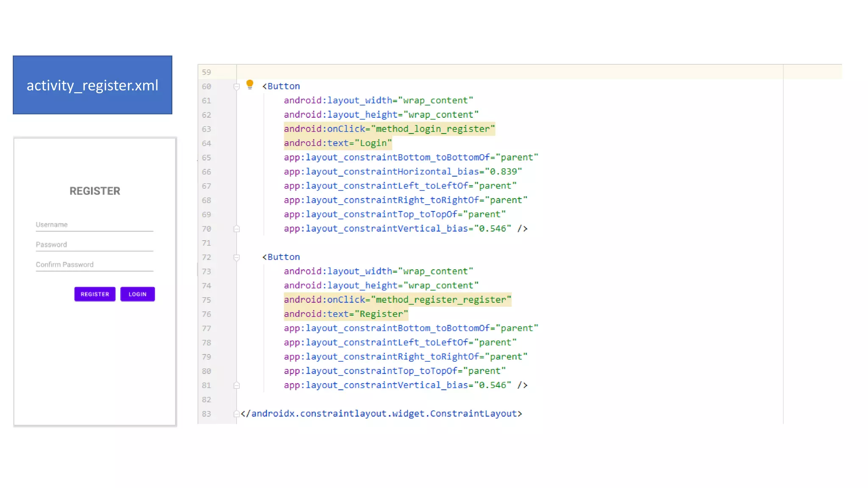Screen dimensions: 868x488
Task: Click onClick="method_register_register" attribute line
Action: [x=398, y=299]
